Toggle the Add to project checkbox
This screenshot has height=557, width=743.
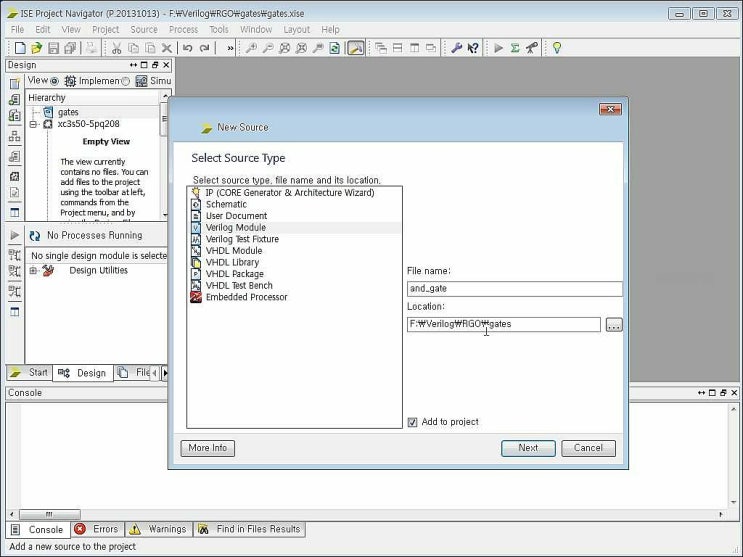[x=412, y=422]
